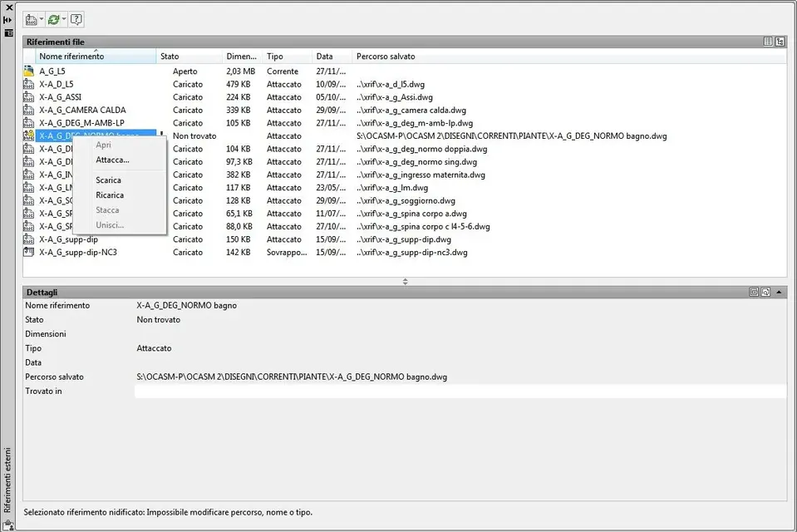797x532 pixels.
Task: Close the Riferimenti esterni palette
Action: [x=8, y=7]
